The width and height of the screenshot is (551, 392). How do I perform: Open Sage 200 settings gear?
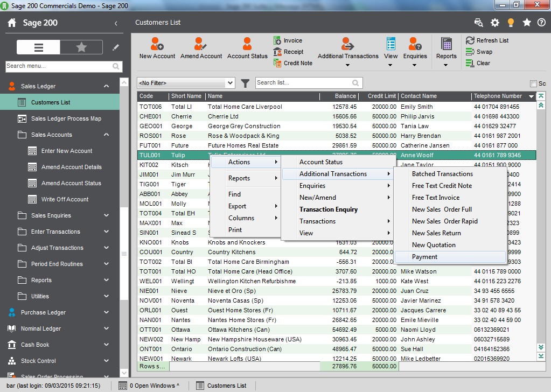click(495, 23)
